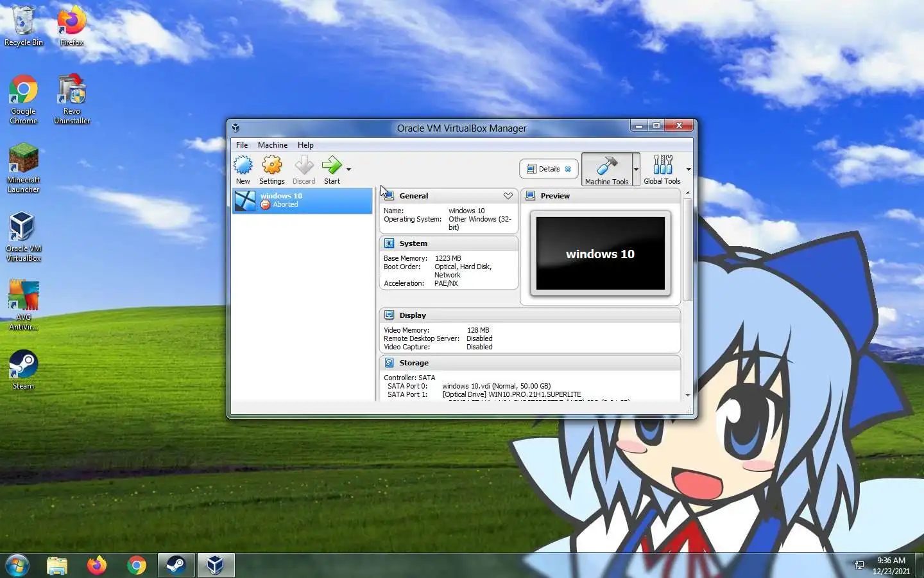Open the dropdown arrow next to Start
Screen dimensions: 924x578
(x=348, y=170)
